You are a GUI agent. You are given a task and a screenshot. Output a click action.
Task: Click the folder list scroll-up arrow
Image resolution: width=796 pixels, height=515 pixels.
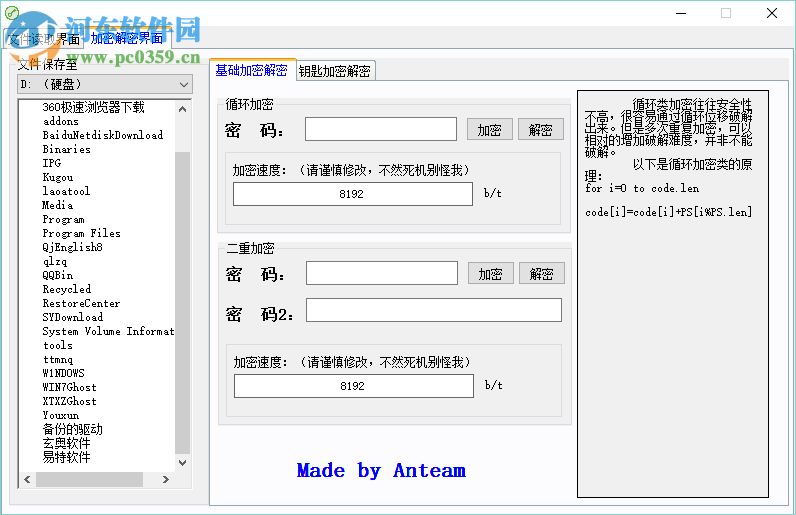(183, 108)
